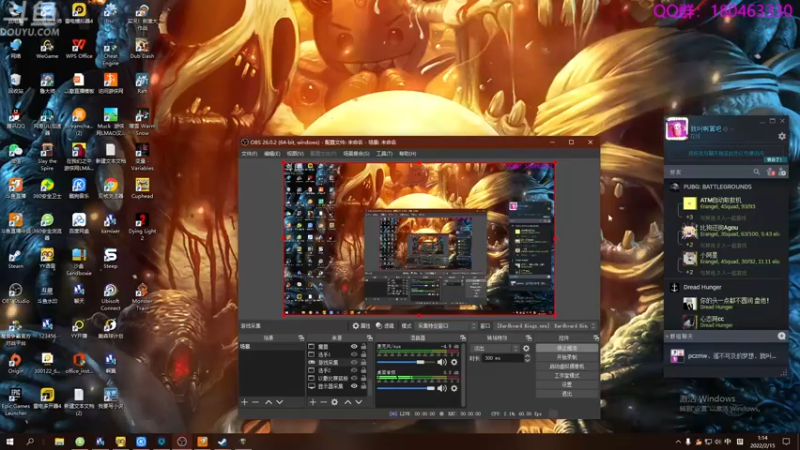Select the Steep desktop icon

(x=110, y=259)
